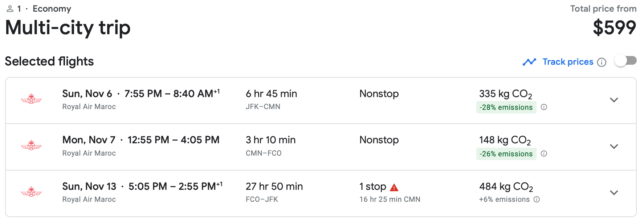644x224 pixels.
Task: Enable the Track prices toggle
Action: (x=625, y=61)
